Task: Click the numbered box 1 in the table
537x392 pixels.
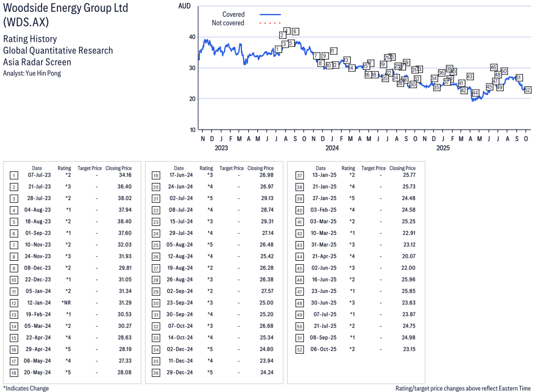Action: (x=14, y=175)
